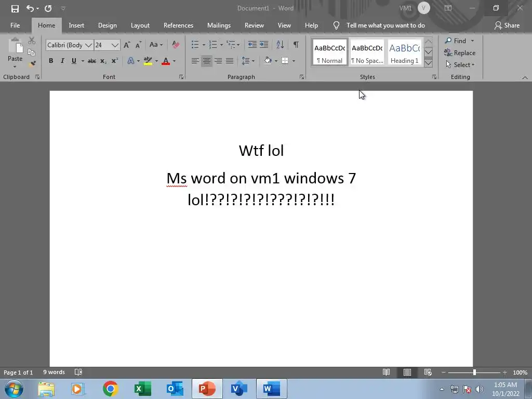Open shading color dropdown arrow
The image size is (532, 399).
(x=276, y=61)
